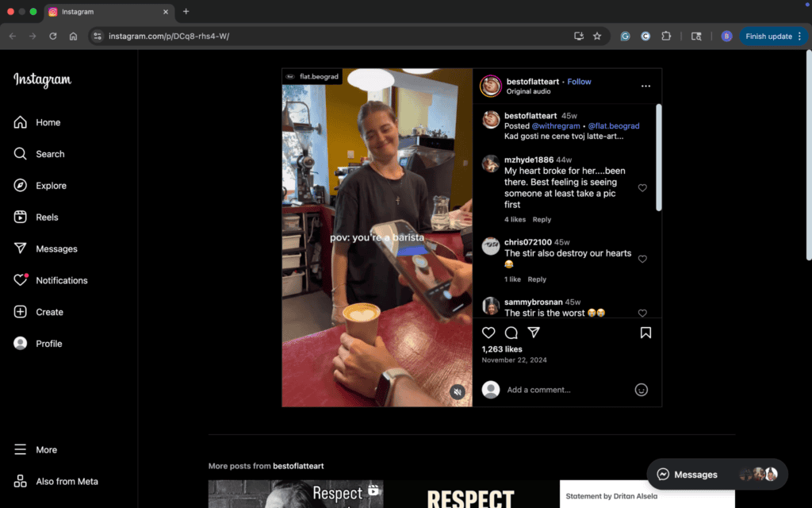This screenshot has width=812, height=508.
Task: Like mzhyde1886's comment with the heart
Action: click(x=642, y=188)
